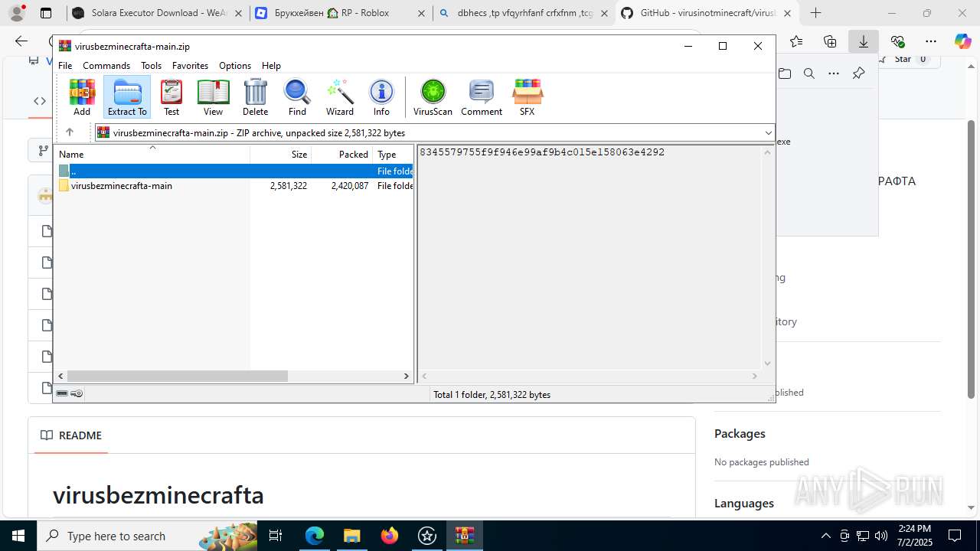Image resolution: width=980 pixels, height=551 pixels.
Task: Open the File menu in WinRAR
Action: 65,66
